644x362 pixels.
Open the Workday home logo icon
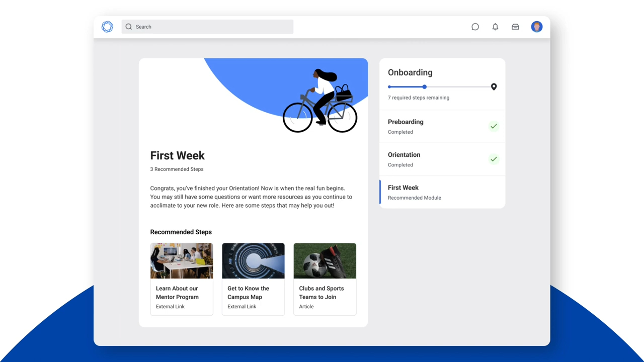pos(107,27)
